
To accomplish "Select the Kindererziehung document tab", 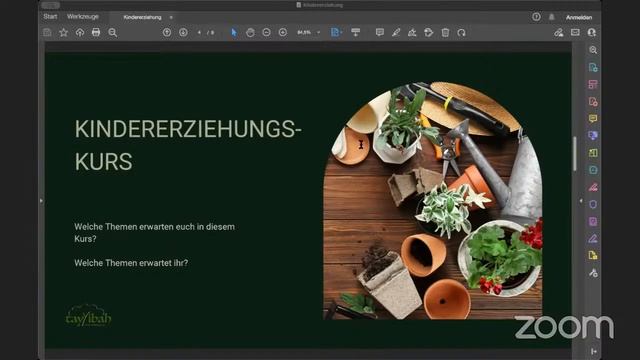I will 142,17.
